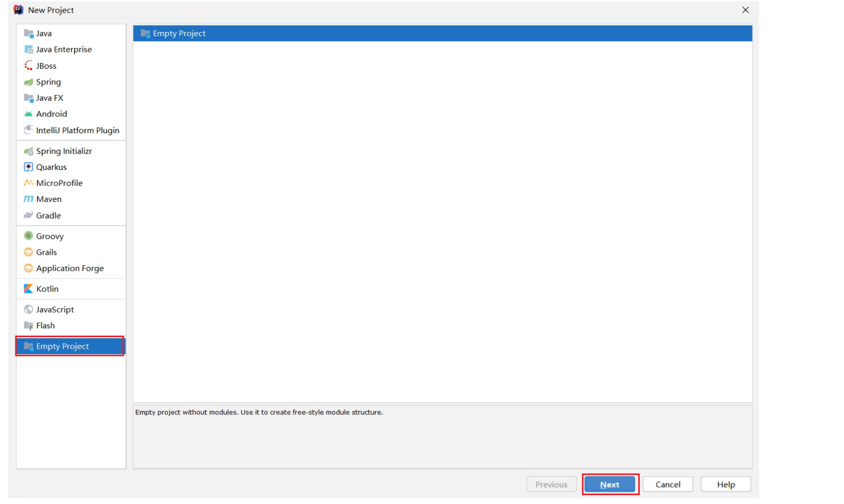
Task: Choose the Quarkus icon
Action: pyautogui.click(x=28, y=167)
